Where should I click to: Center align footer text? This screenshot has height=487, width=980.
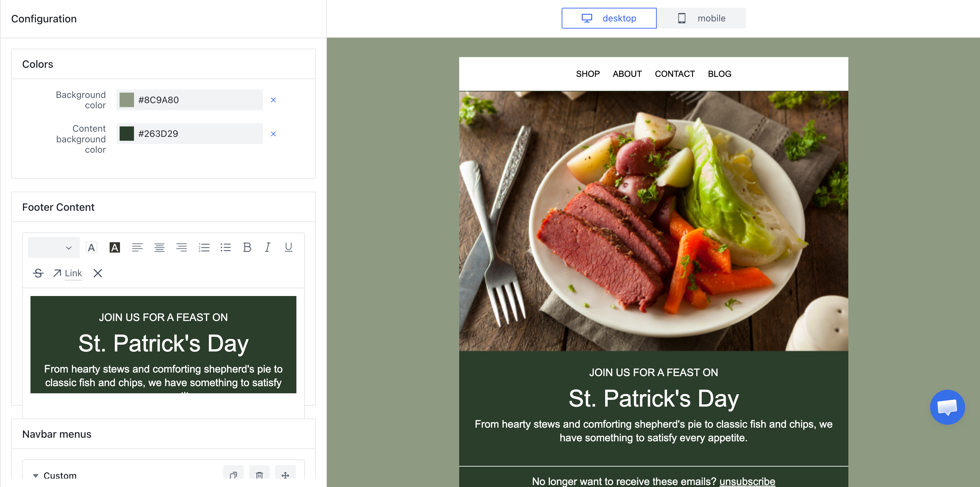pos(160,248)
